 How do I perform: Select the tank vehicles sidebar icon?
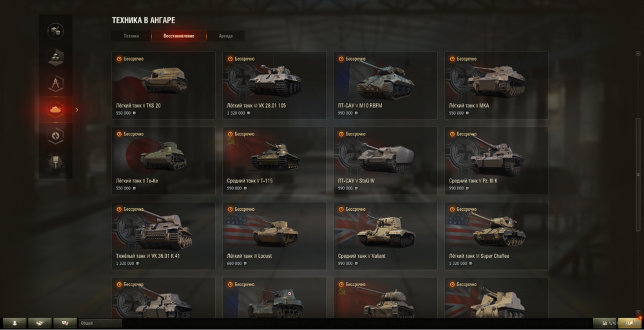pos(55,110)
